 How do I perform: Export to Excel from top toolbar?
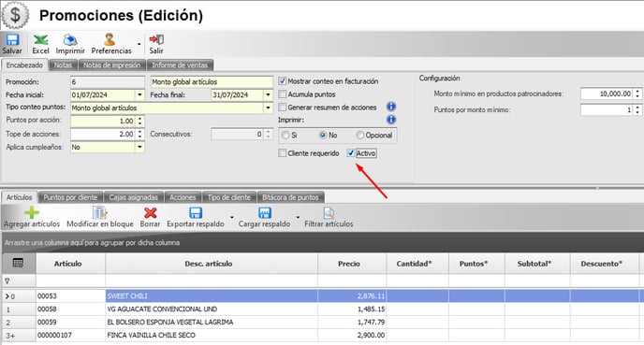coord(40,40)
